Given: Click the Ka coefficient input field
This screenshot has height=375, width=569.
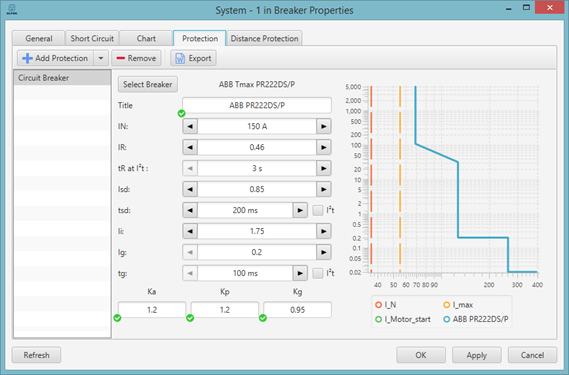Looking at the screenshot, I should click(152, 310).
